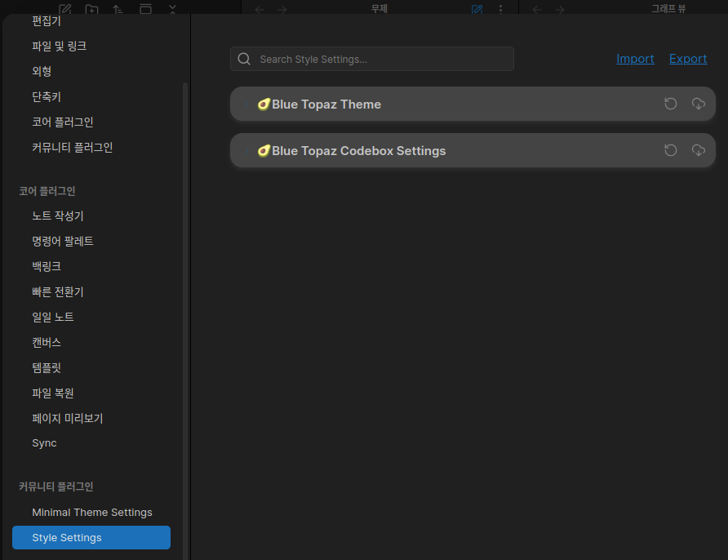Open 편집기 settings tab
The image size is (728, 560).
pos(91,21)
